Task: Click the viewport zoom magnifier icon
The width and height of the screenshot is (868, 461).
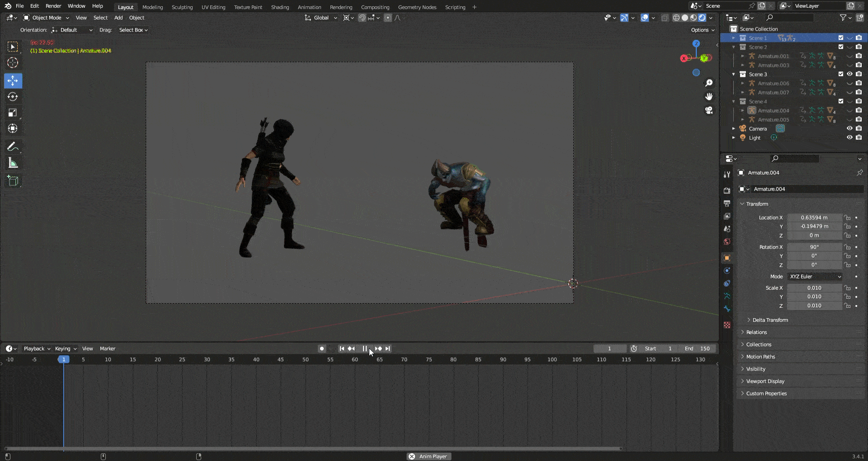Action: (709, 83)
